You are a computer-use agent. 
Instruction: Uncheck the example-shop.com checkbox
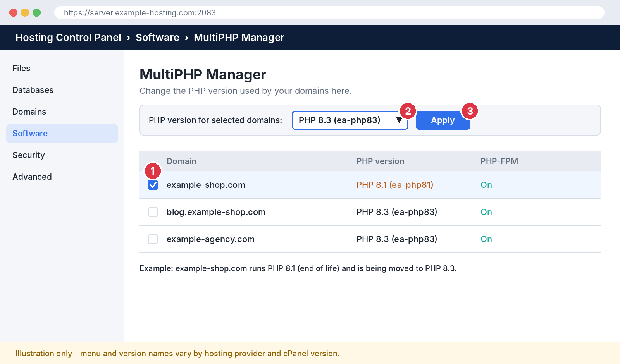click(153, 185)
